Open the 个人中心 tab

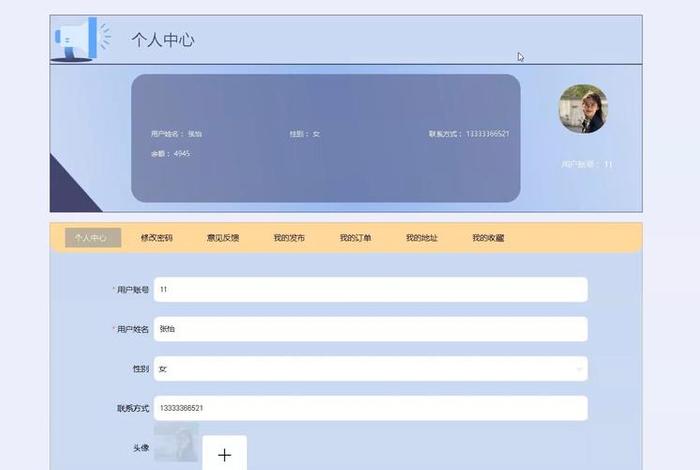point(93,238)
